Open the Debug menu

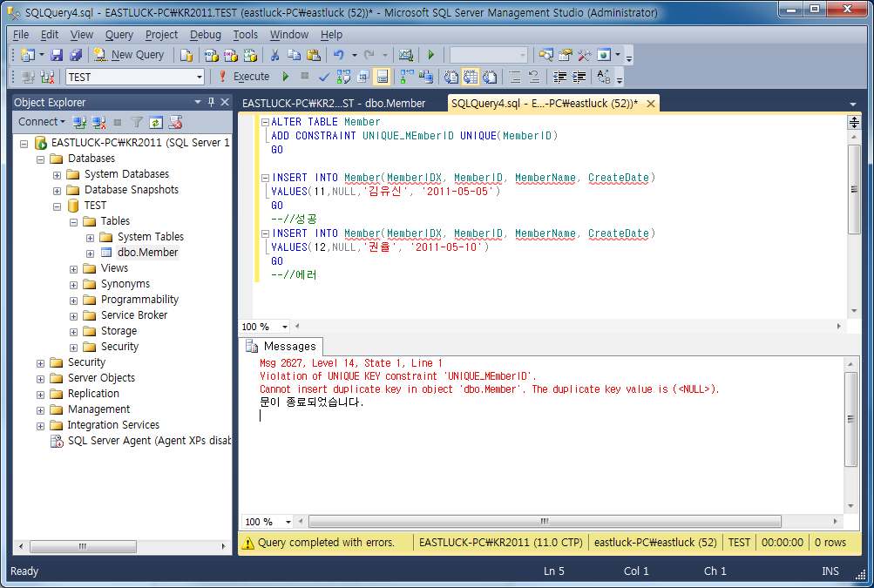pos(205,35)
